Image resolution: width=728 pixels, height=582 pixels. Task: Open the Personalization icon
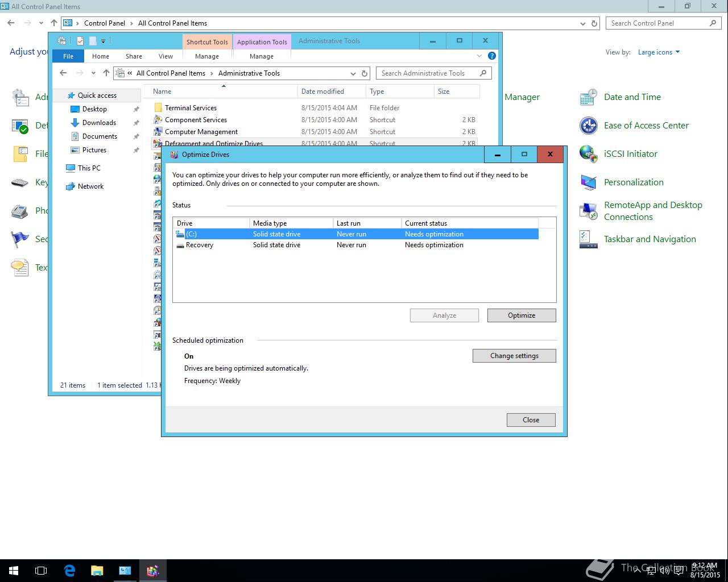(x=588, y=182)
